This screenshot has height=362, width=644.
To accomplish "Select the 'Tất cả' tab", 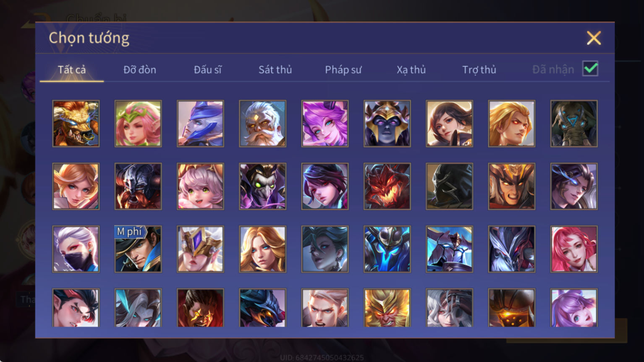I will (x=72, y=70).
